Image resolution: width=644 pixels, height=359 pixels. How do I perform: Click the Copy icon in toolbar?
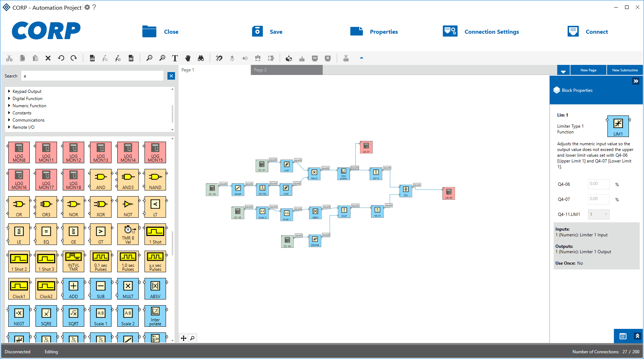pos(22,58)
